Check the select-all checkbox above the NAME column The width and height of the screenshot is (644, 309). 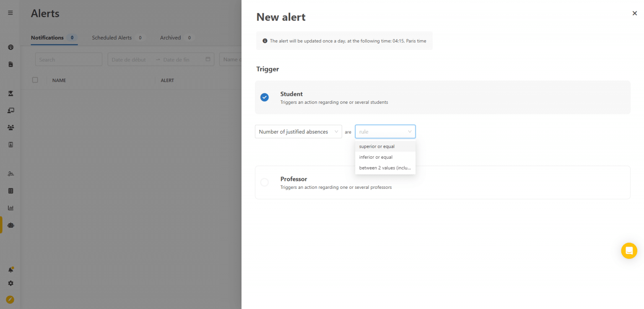point(35,80)
